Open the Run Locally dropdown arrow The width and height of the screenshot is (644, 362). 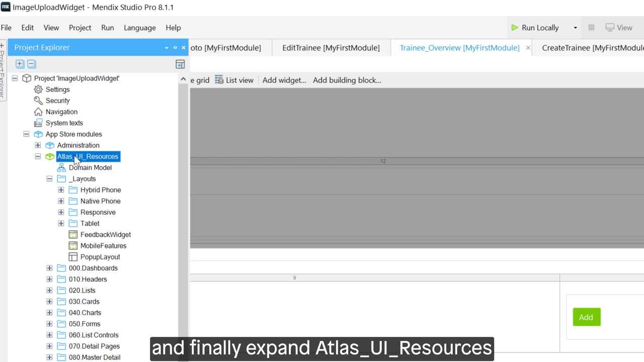click(575, 28)
